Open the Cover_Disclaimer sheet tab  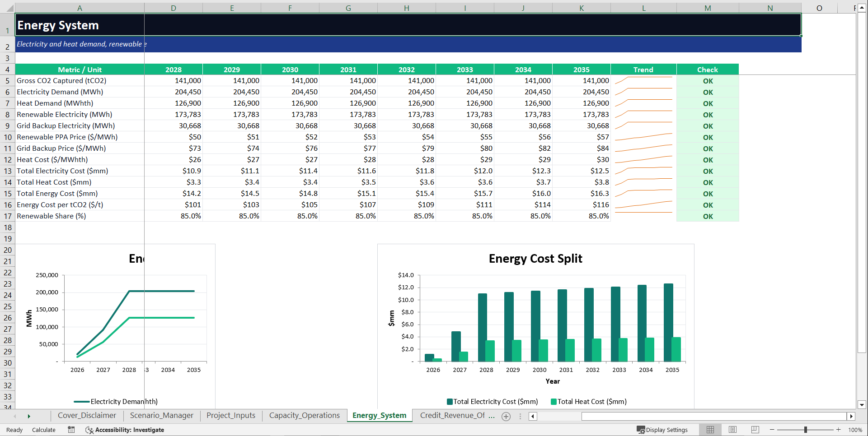(87, 415)
